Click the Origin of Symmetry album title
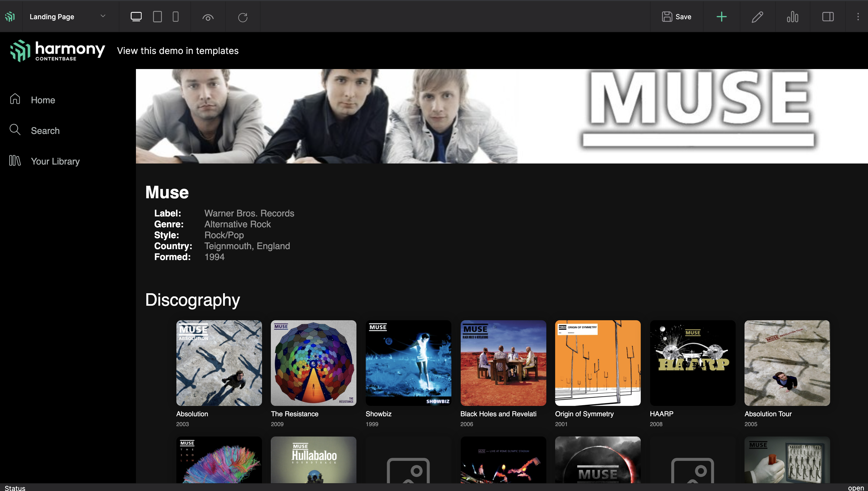Screen dimensions: 868x491 tap(584, 414)
